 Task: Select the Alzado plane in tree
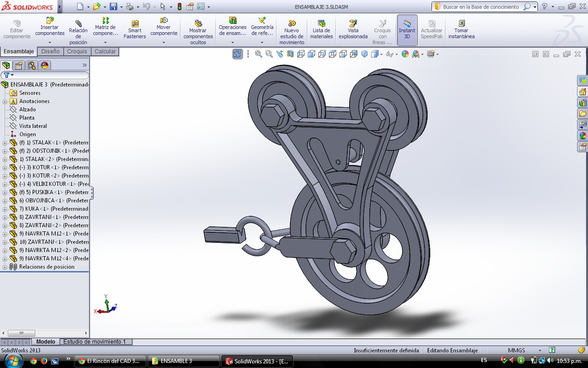pos(27,109)
